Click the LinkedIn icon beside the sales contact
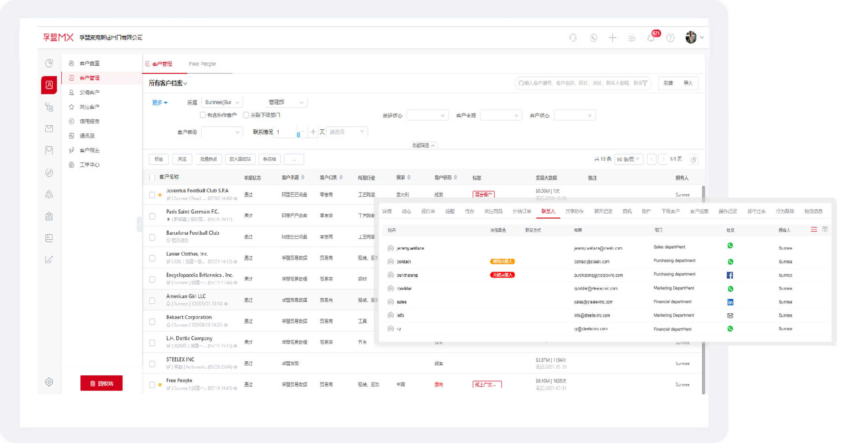The height and width of the screenshot is (443, 868). click(x=731, y=302)
